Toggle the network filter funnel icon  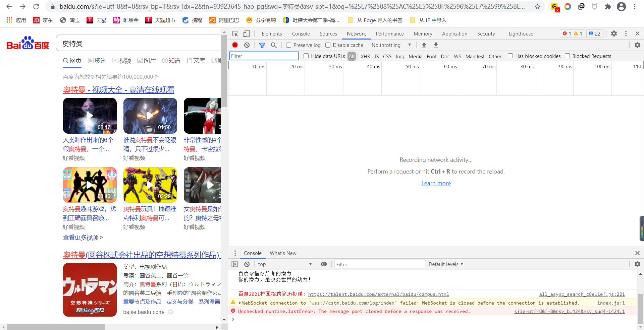262,45
